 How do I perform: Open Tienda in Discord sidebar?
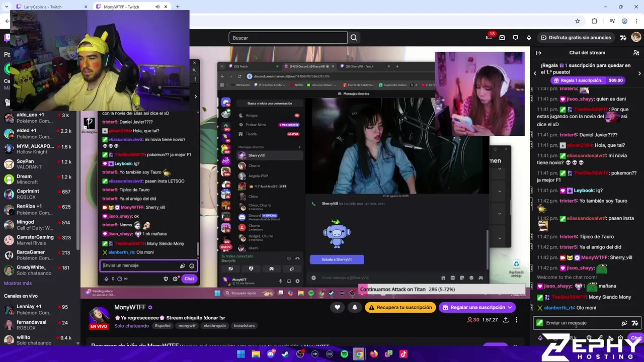(x=269, y=134)
